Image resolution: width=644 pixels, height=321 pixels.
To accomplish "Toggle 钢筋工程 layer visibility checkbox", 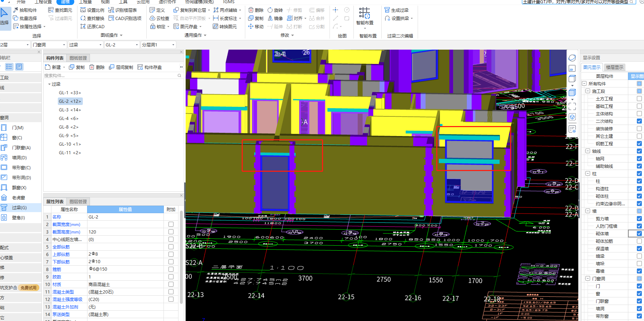I will 639,144.
